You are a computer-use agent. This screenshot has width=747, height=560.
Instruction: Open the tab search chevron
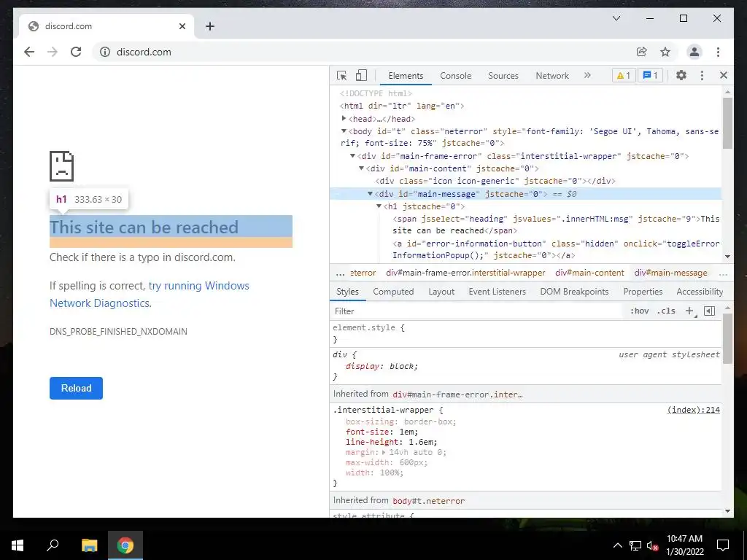[x=616, y=18]
